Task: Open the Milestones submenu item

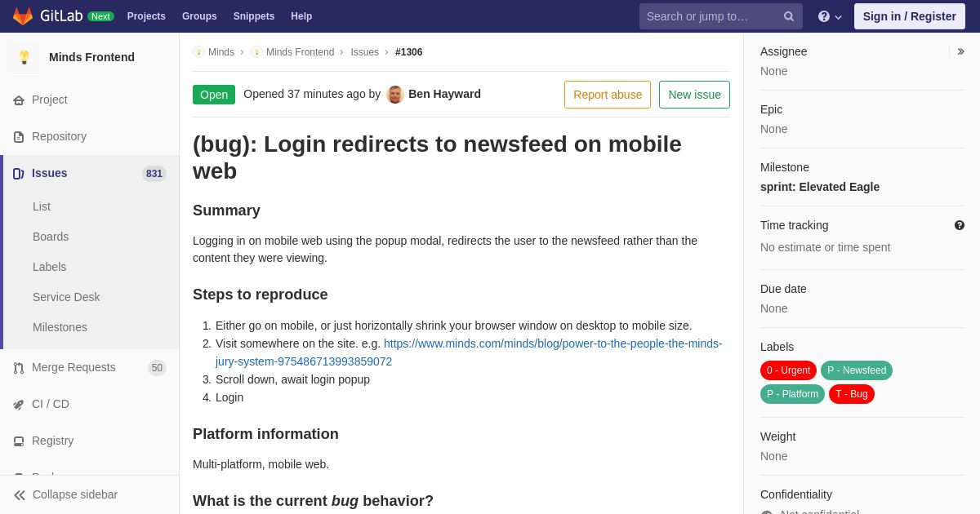Action: 60,327
